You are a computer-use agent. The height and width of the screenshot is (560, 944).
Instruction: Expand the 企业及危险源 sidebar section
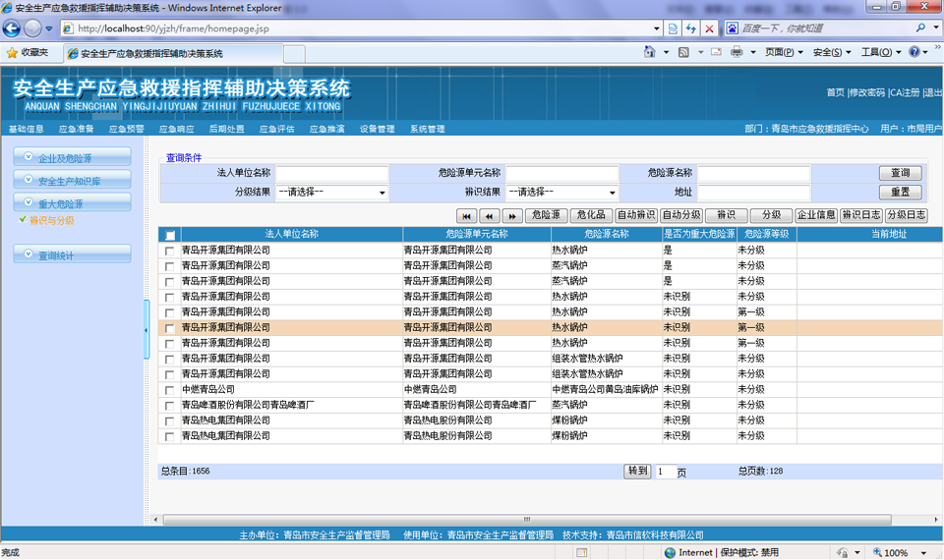[73, 157]
